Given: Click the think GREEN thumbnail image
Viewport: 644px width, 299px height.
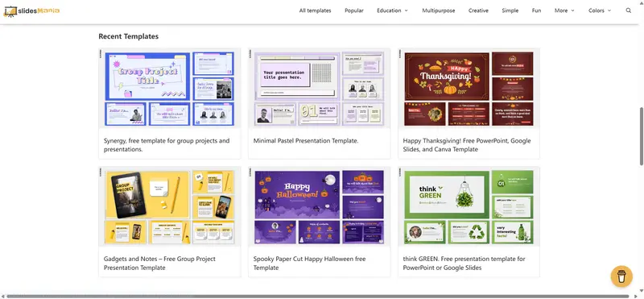Looking at the screenshot, I should 469,207.
